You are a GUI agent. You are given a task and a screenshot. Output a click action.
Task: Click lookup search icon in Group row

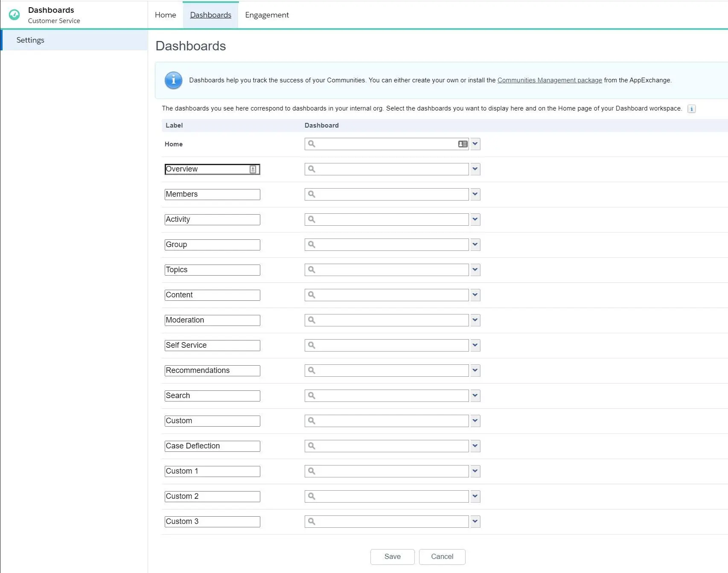coord(312,244)
